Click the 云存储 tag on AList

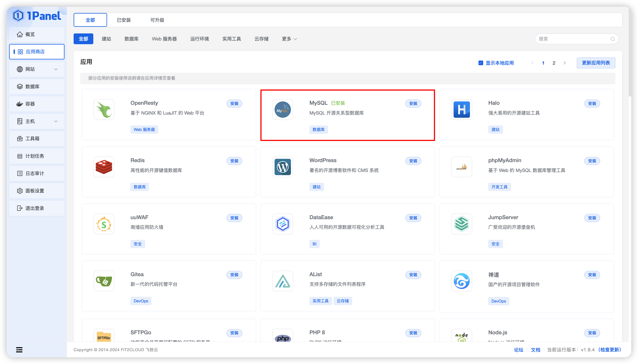tap(343, 301)
